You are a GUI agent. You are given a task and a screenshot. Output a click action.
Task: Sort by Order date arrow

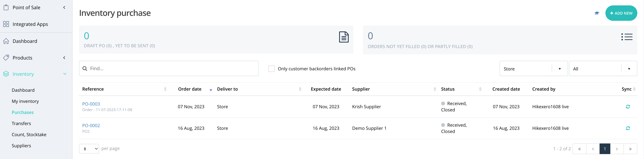(x=211, y=90)
